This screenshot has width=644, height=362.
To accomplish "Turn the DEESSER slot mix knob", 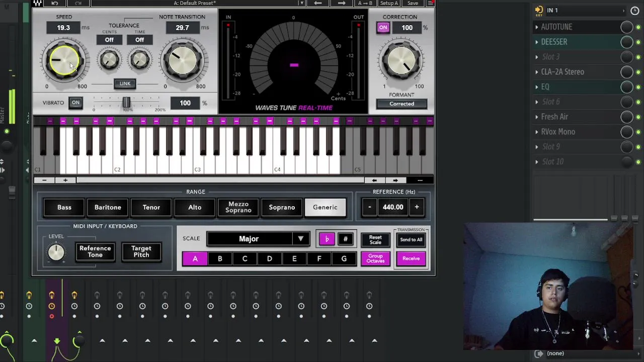I will tap(626, 42).
